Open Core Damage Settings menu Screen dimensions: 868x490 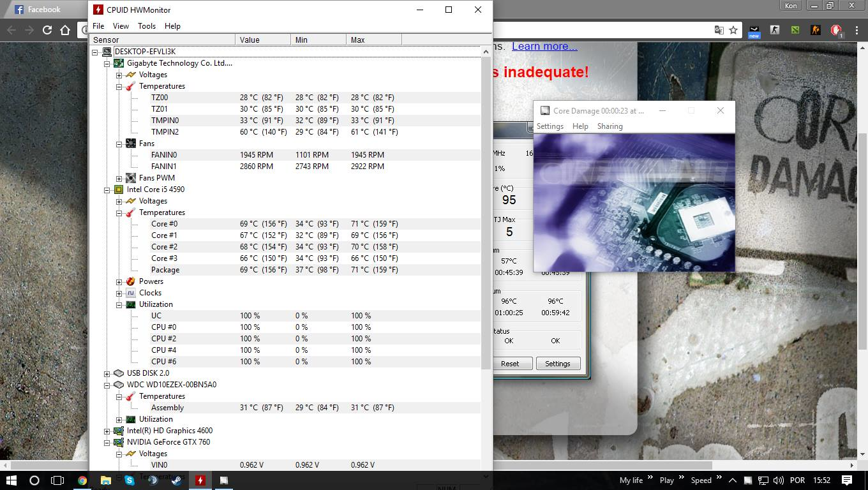[x=550, y=126]
